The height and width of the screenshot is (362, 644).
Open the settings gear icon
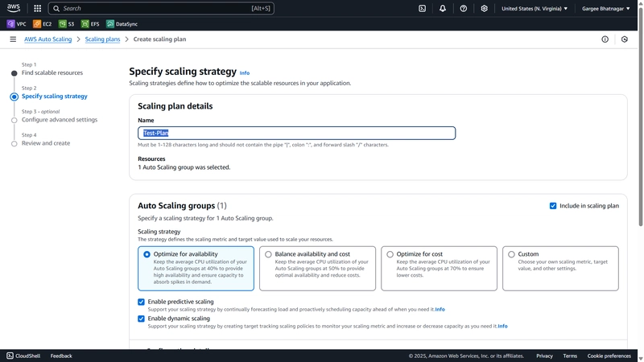click(484, 8)
